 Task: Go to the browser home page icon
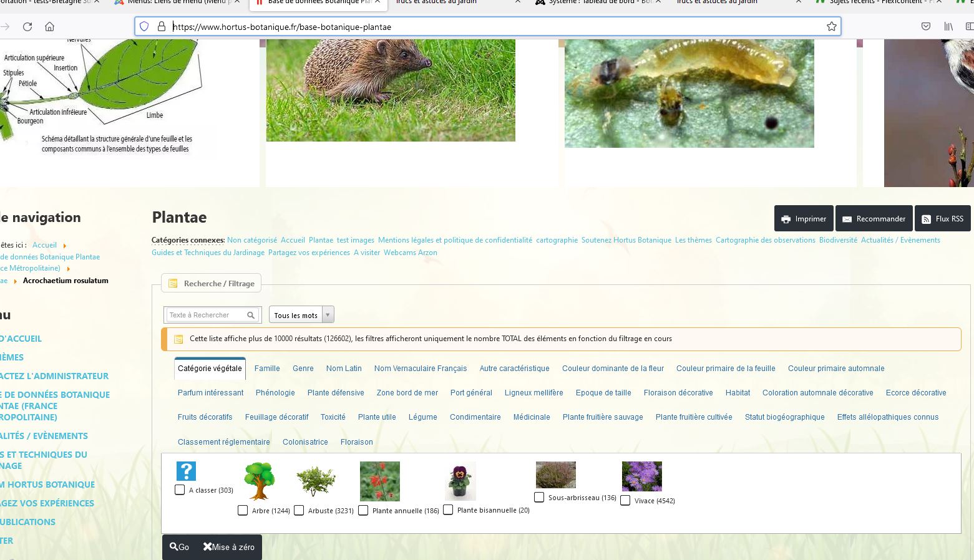[49, 26]
